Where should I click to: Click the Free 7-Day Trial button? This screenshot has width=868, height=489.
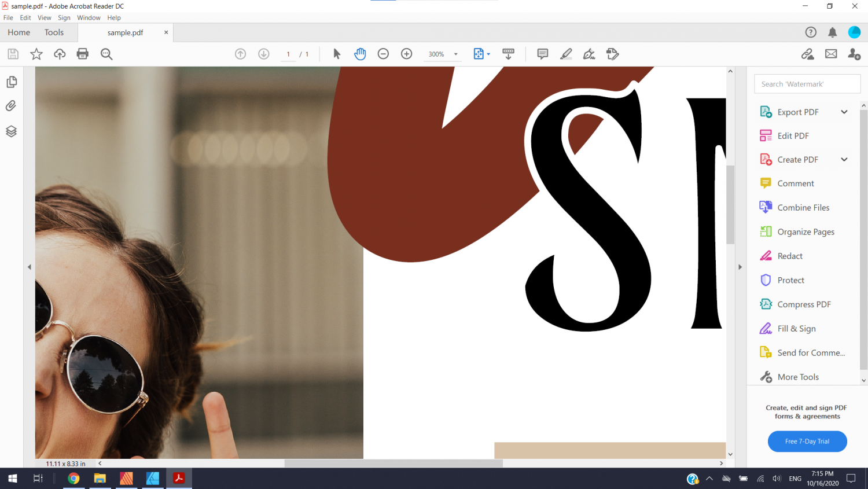807,441
